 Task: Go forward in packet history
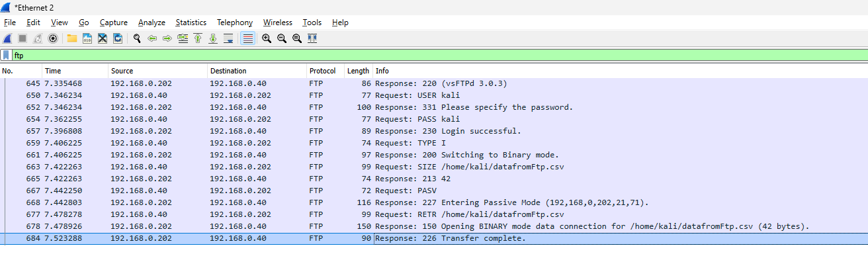click(x=167, y=38)
